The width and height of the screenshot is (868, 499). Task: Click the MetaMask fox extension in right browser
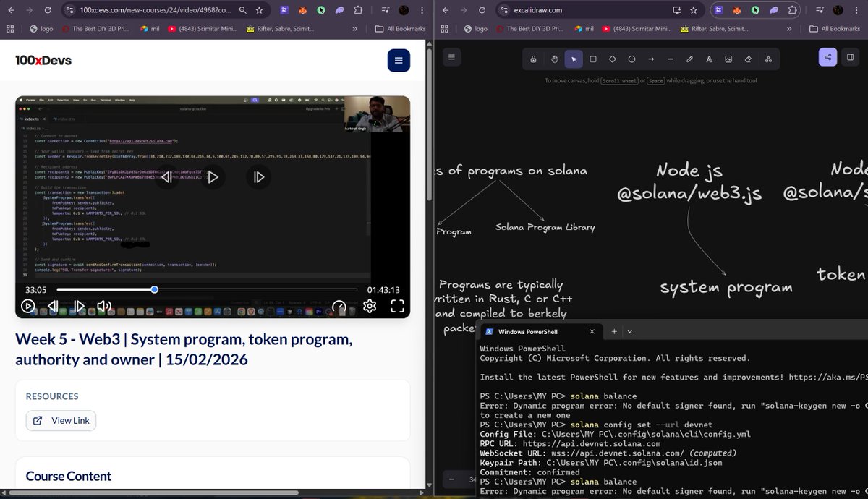click(x=737, y=11)
